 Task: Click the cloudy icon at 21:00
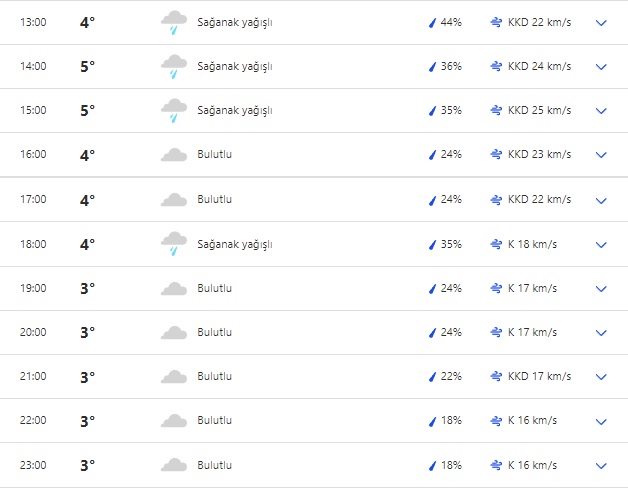pyautogui.click(x=174, y=377)
